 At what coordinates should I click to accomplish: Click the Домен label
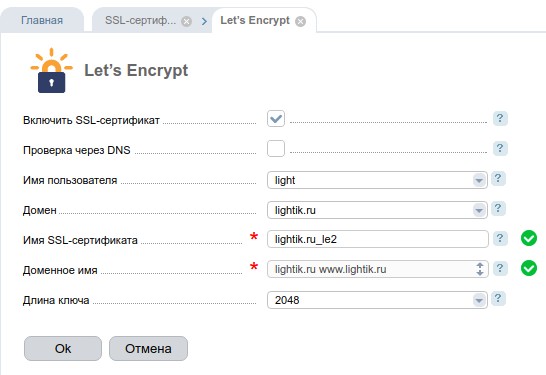(40, 210)
